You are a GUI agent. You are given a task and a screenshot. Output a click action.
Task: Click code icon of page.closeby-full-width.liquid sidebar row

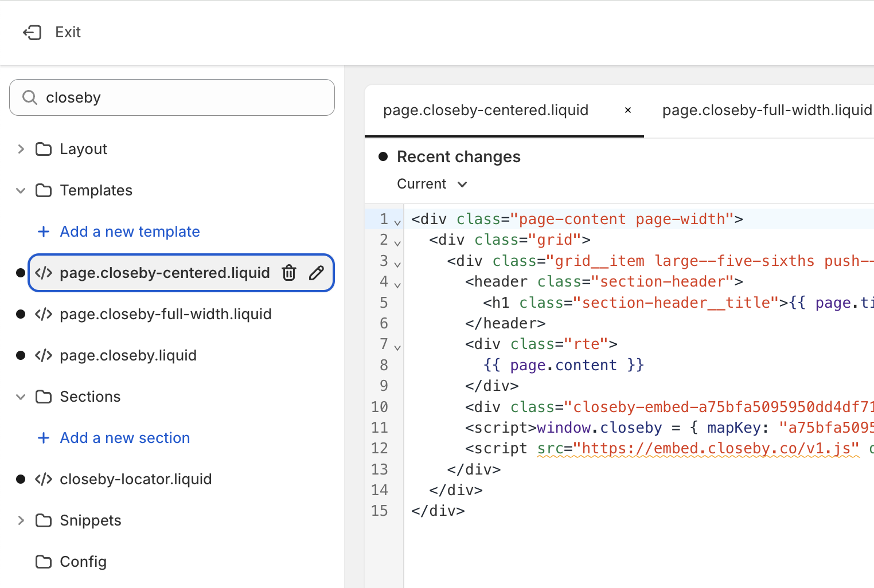(x=44, y=314)
